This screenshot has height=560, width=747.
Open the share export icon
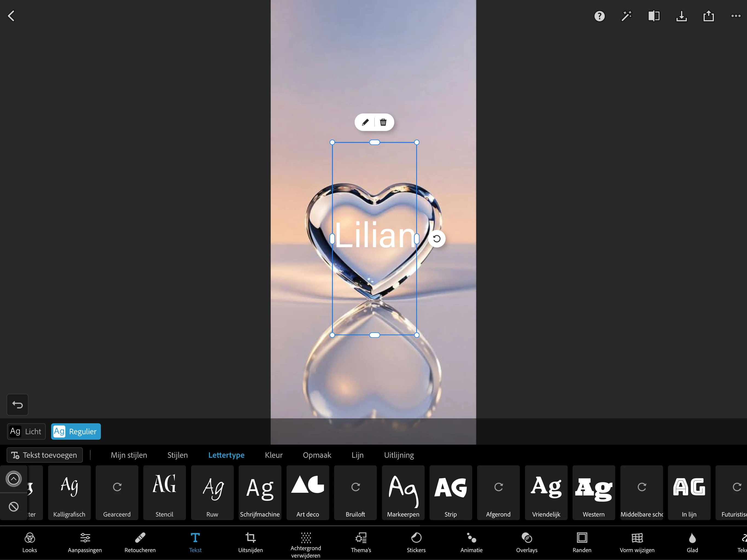(x=708, y=16)
